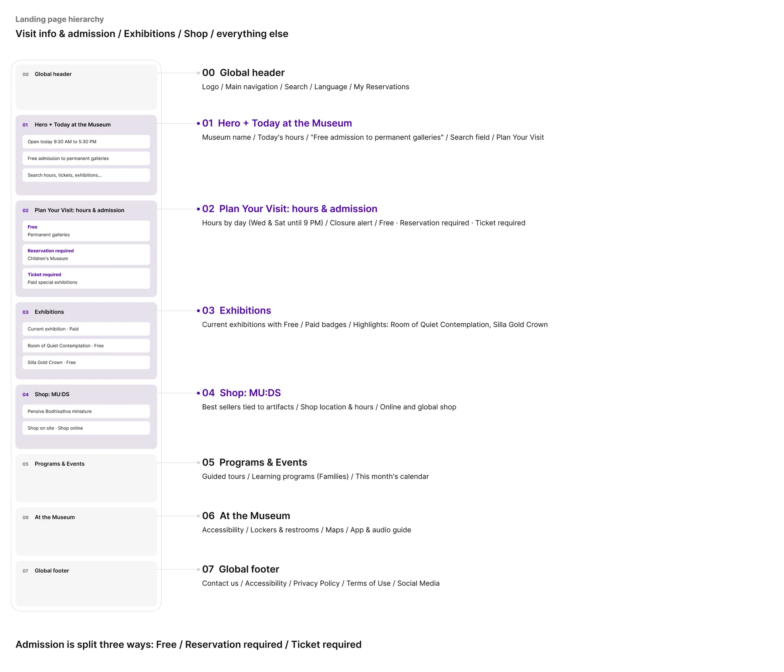The image size is (784, 672).
Task: Select the 'Shop on site · Shop online' card
Action: (x=86, y=428)
